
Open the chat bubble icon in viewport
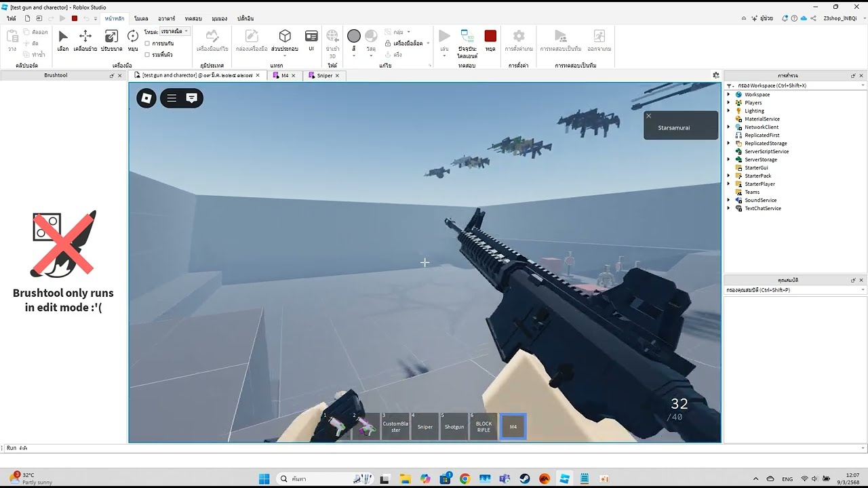point(192,98)
